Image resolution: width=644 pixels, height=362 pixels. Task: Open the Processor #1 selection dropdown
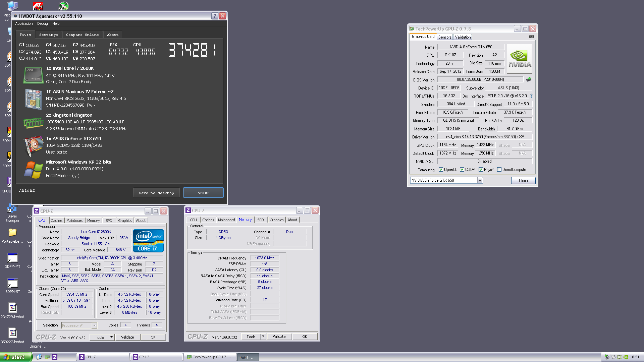pos(94,325)
